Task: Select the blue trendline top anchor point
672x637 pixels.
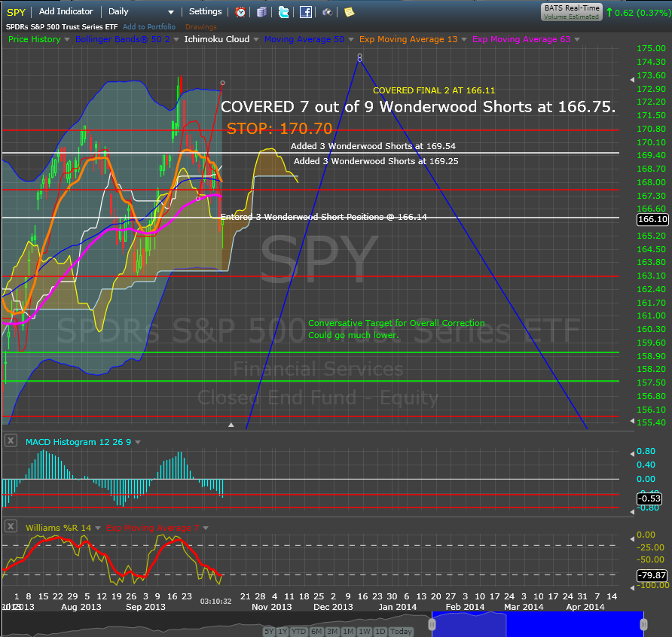Action: [359, 57]
